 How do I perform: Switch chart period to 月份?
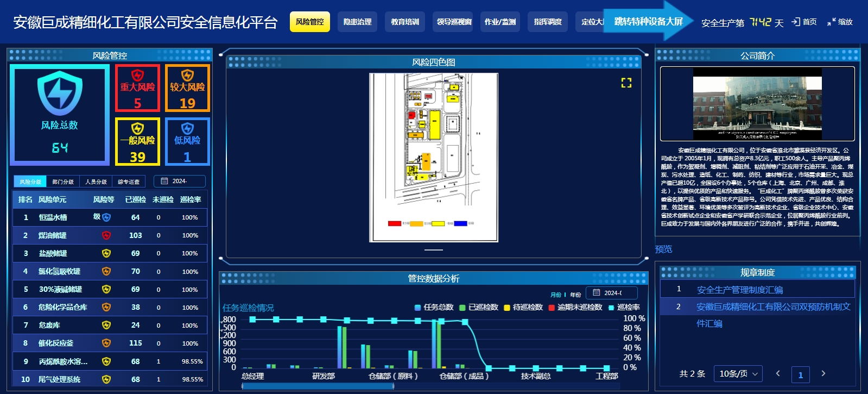click(x=556, y=295)
